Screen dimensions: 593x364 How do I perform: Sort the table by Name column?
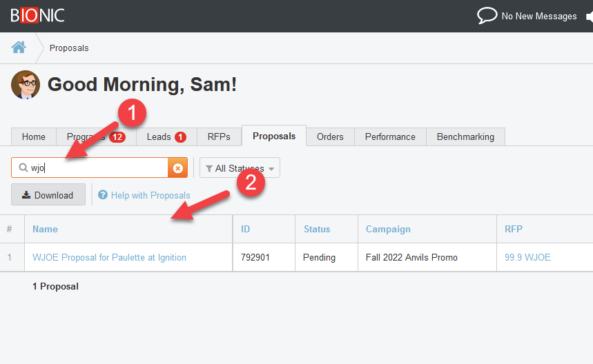(46, 229)
